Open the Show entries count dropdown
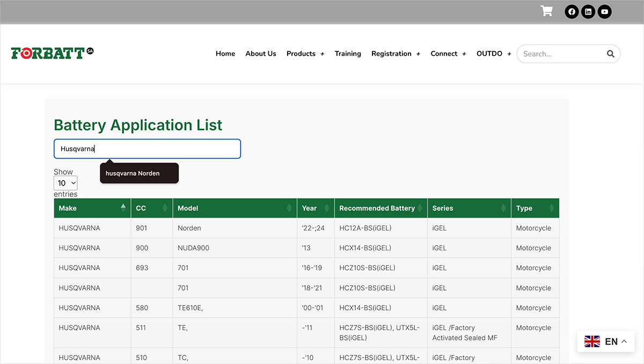Image resolution: width=644 pixels, height=364 pixels. coord(65,183)
